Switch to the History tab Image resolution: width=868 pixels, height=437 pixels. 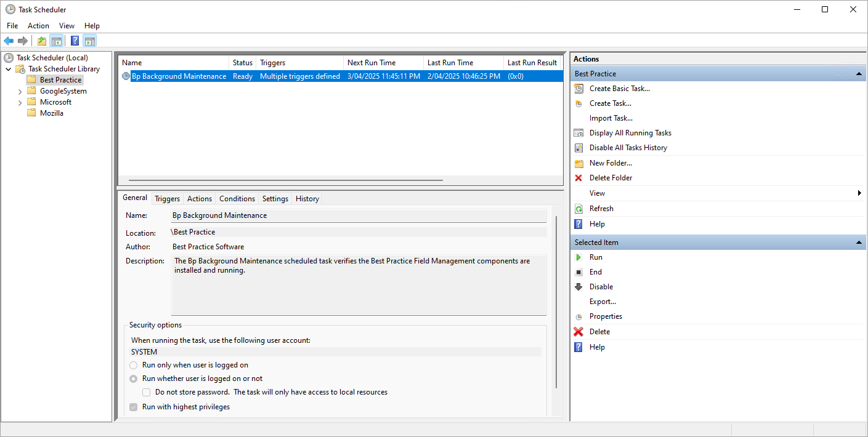click(307, 199)
